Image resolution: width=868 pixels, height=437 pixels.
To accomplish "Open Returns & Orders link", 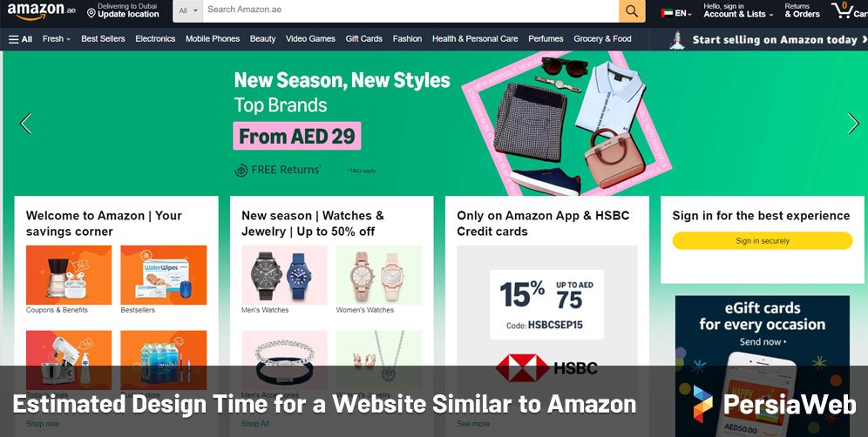I will coord(802,10).
